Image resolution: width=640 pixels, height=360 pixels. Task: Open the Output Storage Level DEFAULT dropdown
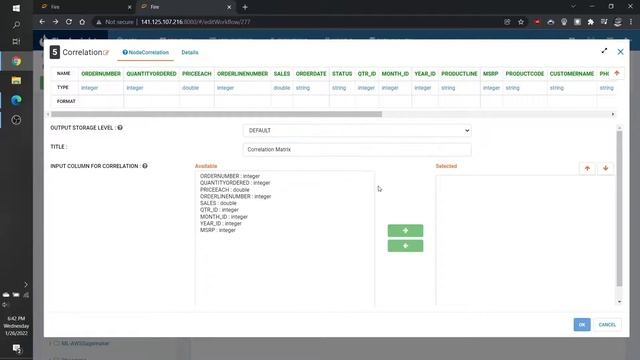357,131
